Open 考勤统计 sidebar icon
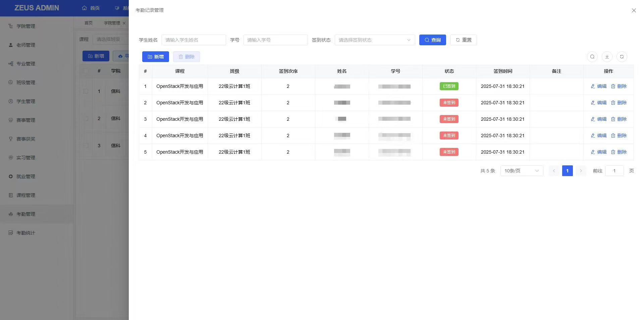Image resolution: width=644 pixels, height=320 pixels. pos(11,233)
